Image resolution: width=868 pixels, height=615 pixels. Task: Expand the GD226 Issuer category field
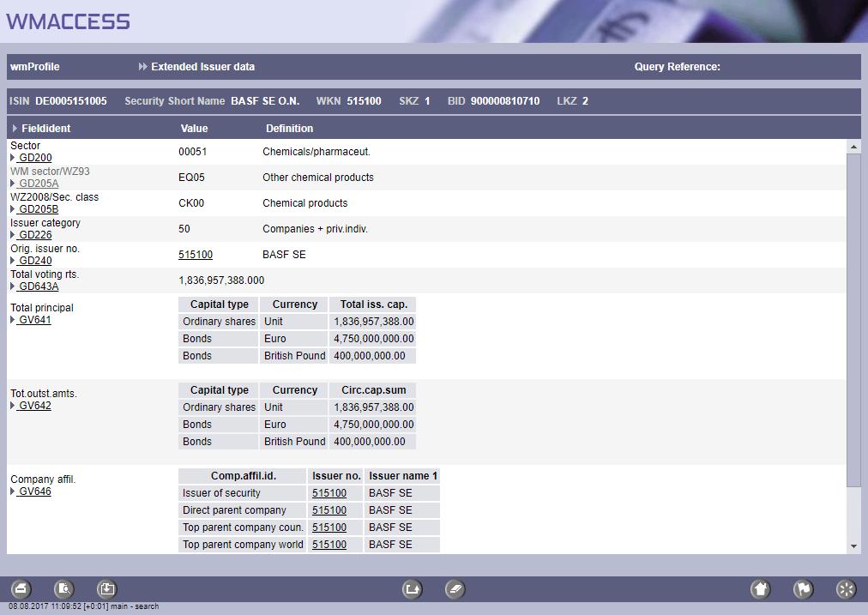34,235
